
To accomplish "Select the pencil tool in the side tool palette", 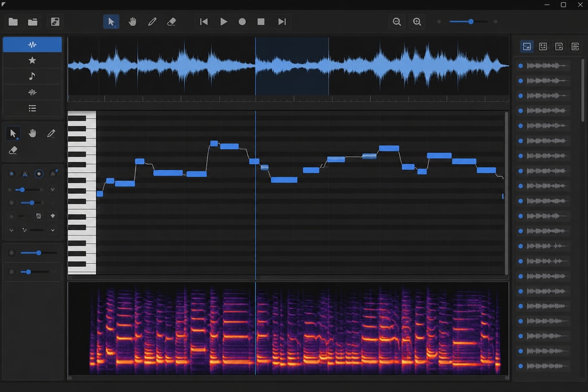I will point(51,133).
